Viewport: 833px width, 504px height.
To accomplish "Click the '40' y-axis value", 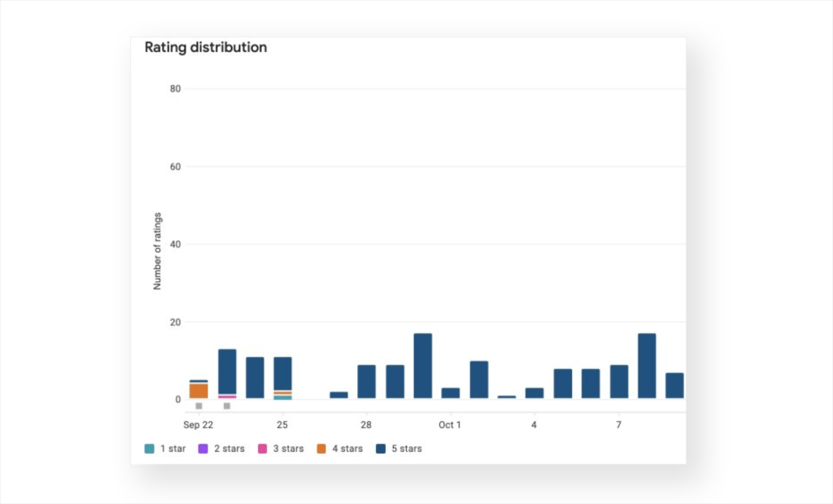I will 176,245.
